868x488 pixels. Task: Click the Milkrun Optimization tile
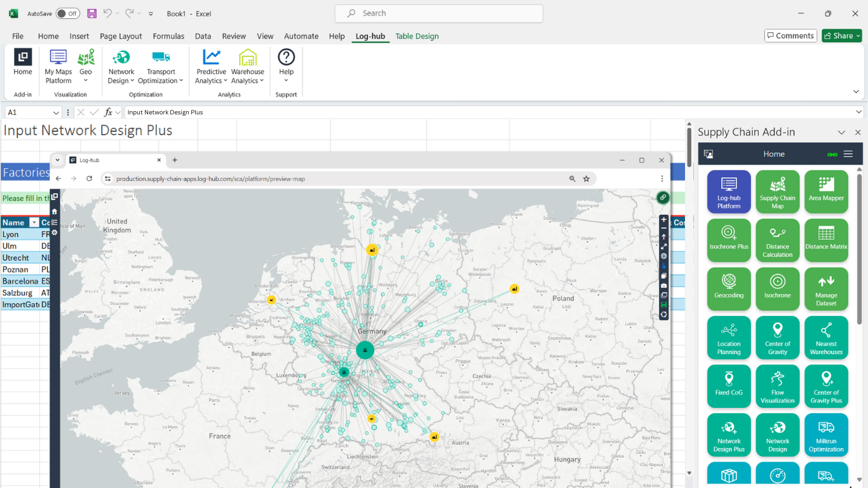tap(825, 435)
